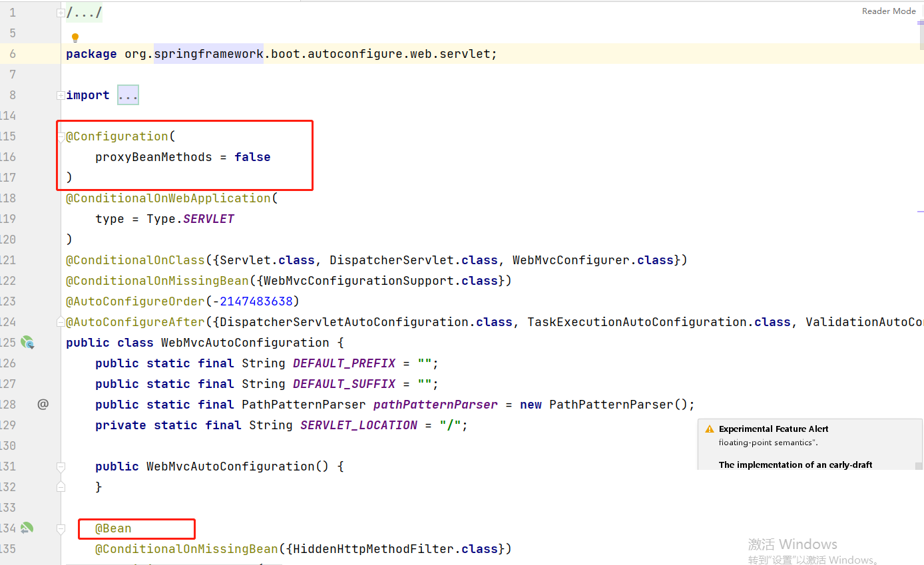Open the Experimental Feature Alert notification title

[x=774, y=429]
